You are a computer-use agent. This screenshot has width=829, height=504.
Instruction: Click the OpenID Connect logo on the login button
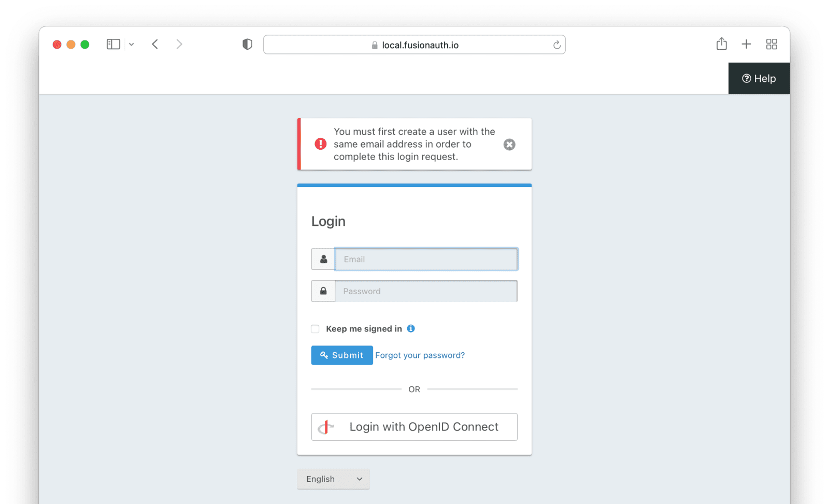pos(326,427)
